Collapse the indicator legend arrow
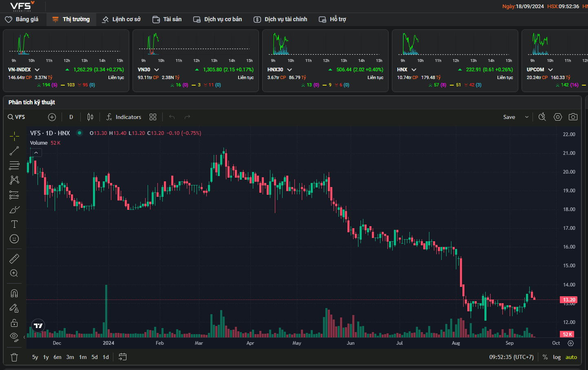The image size is (588, 370). 36,153
